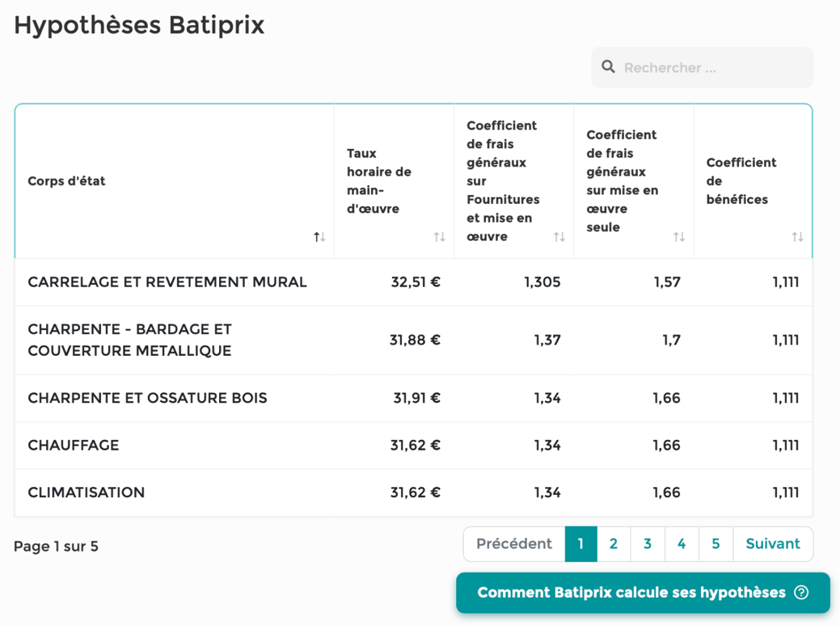Click the magnifier search icon

pos(608,67)
